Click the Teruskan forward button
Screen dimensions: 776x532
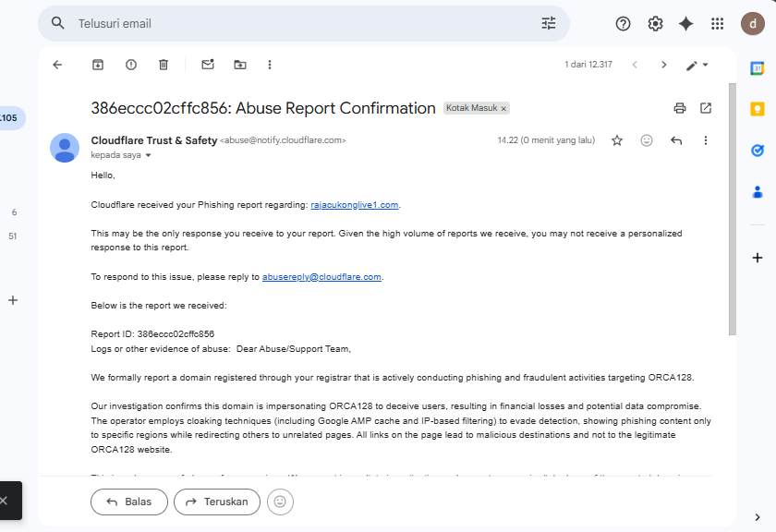pos(217,502)
